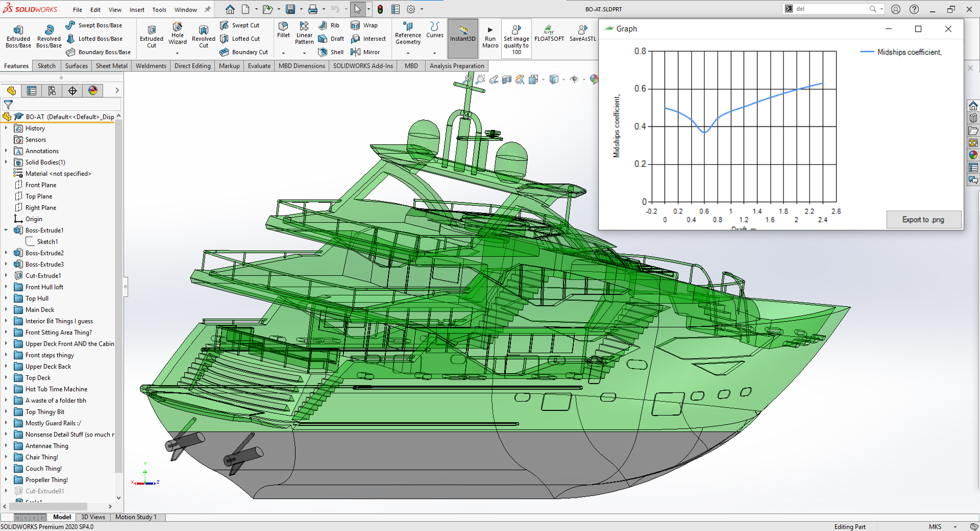Expand the Front Hull loft folder
The width and height of the screenshot is (980, 531).
(x=6, y=287)
